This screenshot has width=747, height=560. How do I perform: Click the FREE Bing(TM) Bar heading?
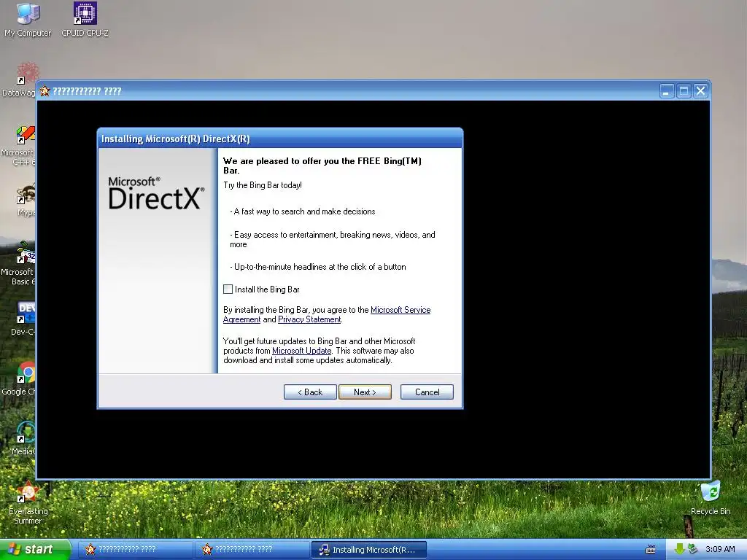(322, 166)
